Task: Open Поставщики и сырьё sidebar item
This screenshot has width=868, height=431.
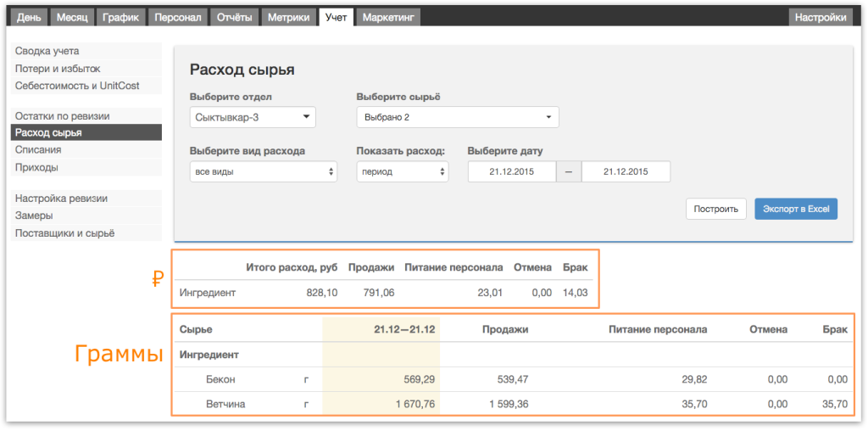Action: 86,233
